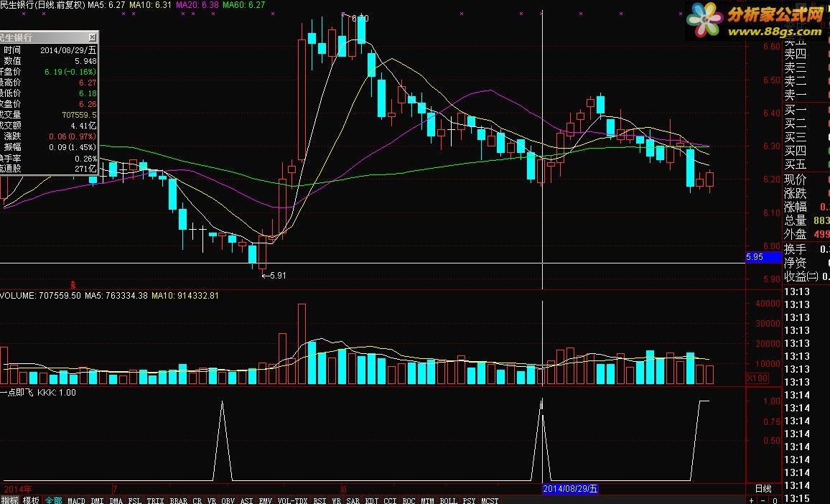Select the FSL indicator tab

(x=135, y=500)
